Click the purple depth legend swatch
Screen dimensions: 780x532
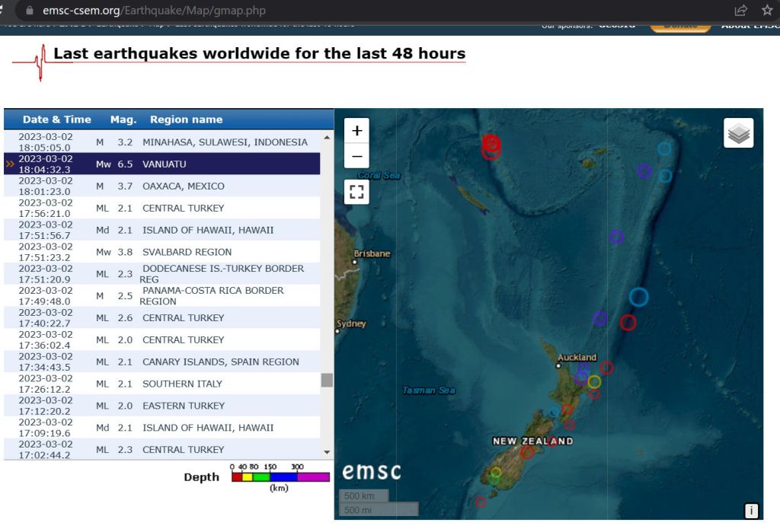pyautogui.click(x=313, y=477)
